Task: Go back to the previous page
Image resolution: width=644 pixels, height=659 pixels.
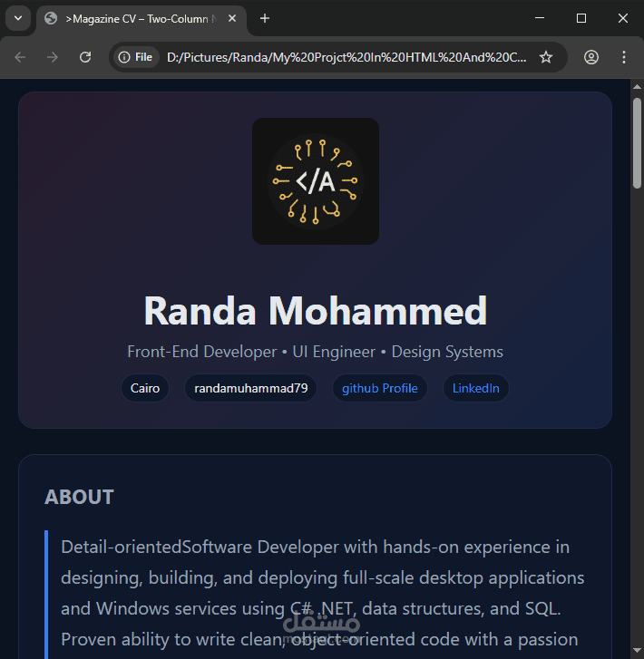Action: click(20, 57)
